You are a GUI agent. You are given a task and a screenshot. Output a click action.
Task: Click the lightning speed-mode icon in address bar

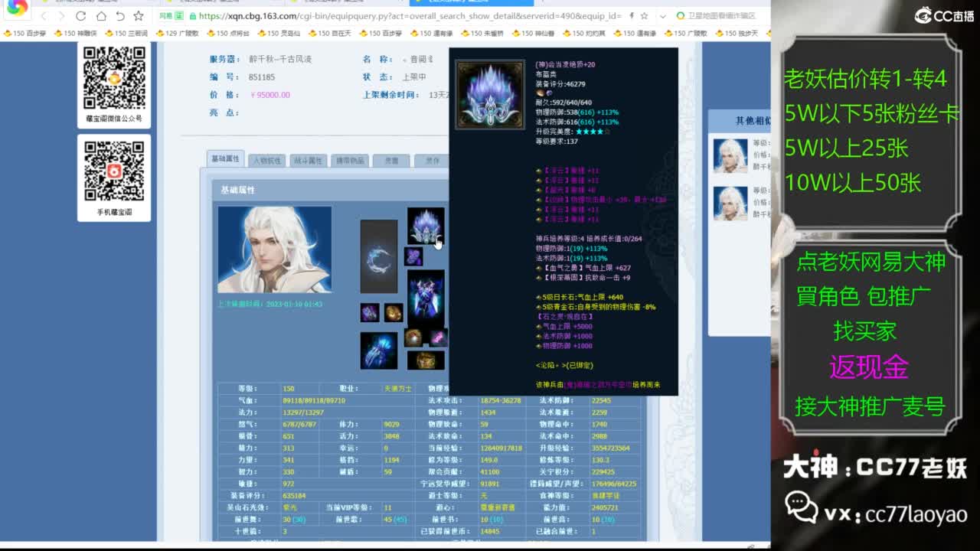(x=631, y=16)
